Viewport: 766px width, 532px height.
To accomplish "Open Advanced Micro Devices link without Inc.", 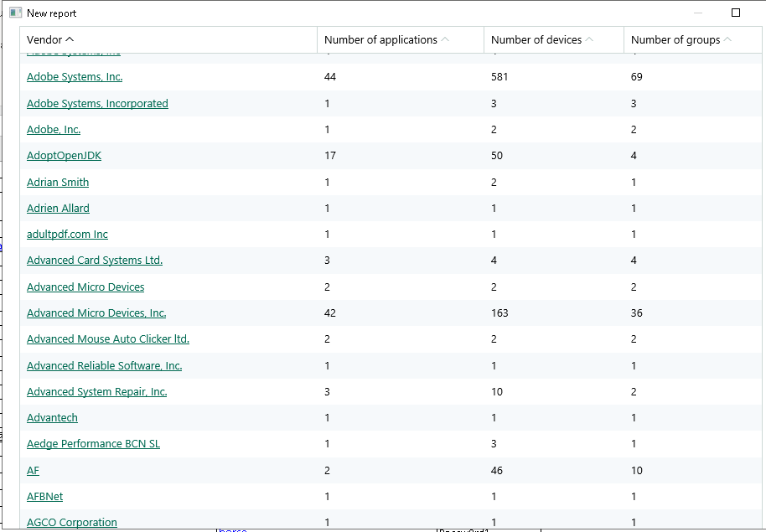I will [x=85, y=287].
